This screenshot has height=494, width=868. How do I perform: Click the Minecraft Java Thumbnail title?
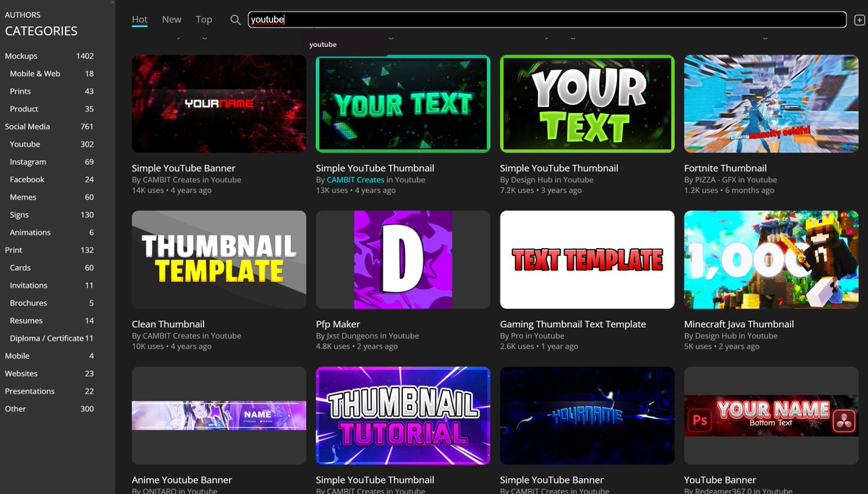point(739,324)
